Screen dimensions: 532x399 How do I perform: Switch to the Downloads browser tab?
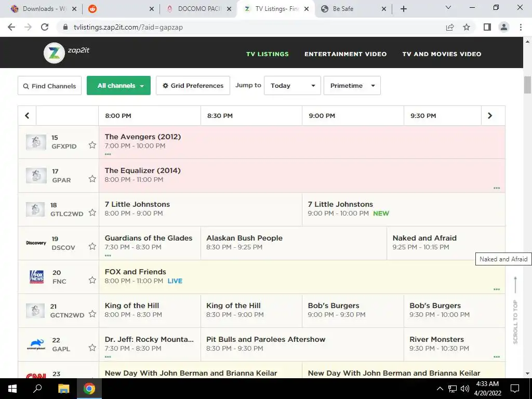pos(44,9)
